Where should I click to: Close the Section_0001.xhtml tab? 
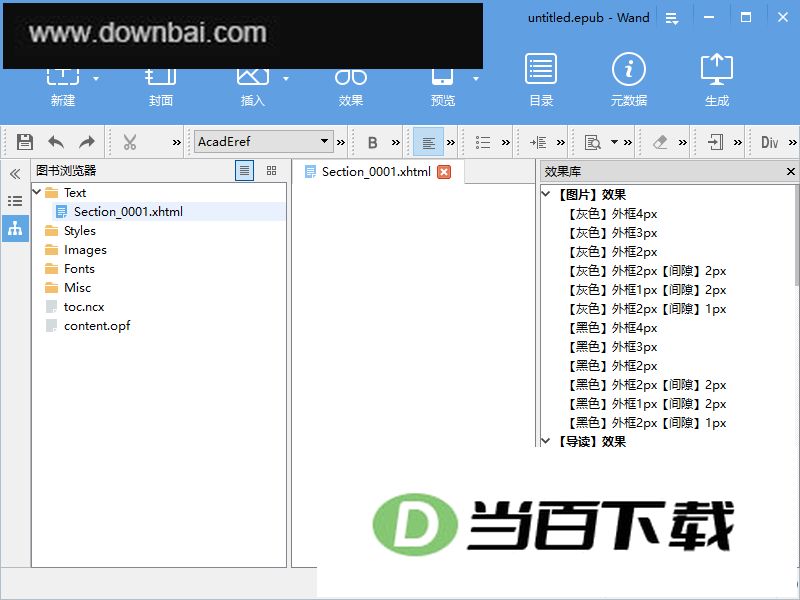pos(444,172)
